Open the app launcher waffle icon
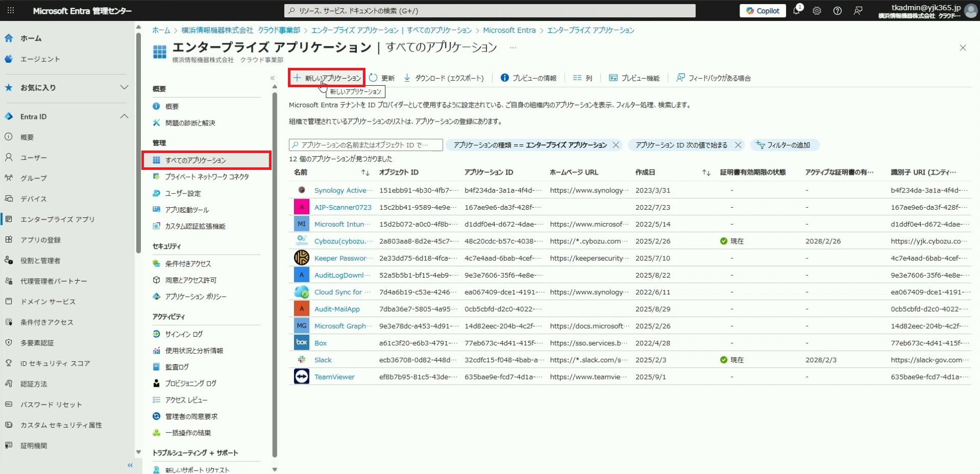 11,11
